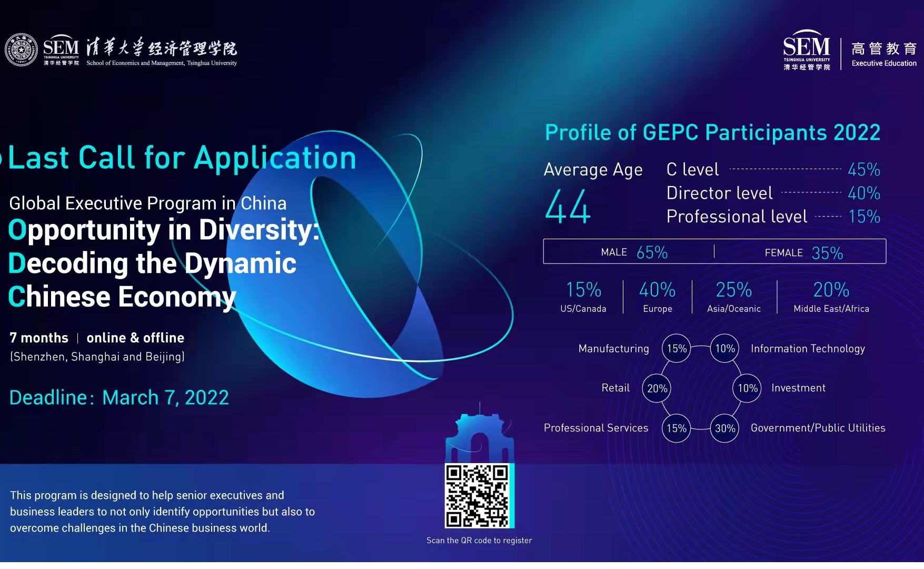
Task: Click the average age number 44
Action: pyautogui.click(x=568, y=207)
